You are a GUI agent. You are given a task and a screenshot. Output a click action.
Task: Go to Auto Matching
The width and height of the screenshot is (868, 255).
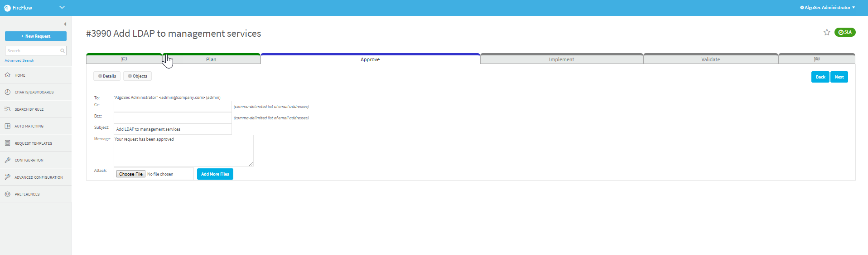coord(29,126)
